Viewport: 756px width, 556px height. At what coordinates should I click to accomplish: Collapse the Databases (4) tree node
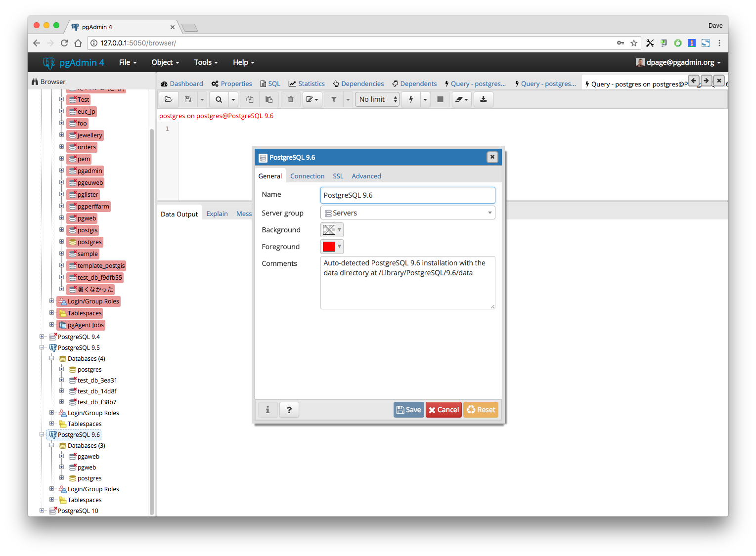52,358
